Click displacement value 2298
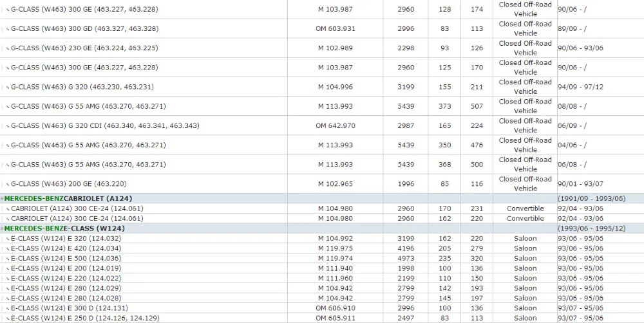 (406, 48)
